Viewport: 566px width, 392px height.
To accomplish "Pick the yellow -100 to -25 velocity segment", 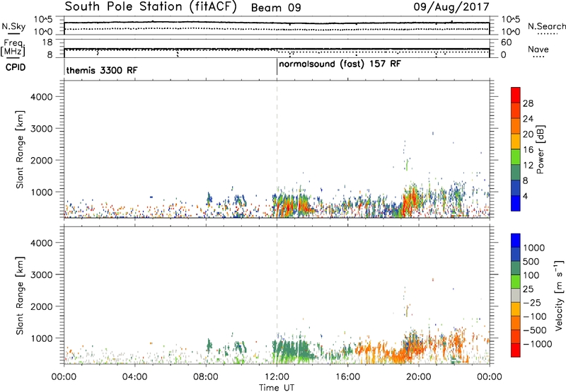I will tap(516, 309).
